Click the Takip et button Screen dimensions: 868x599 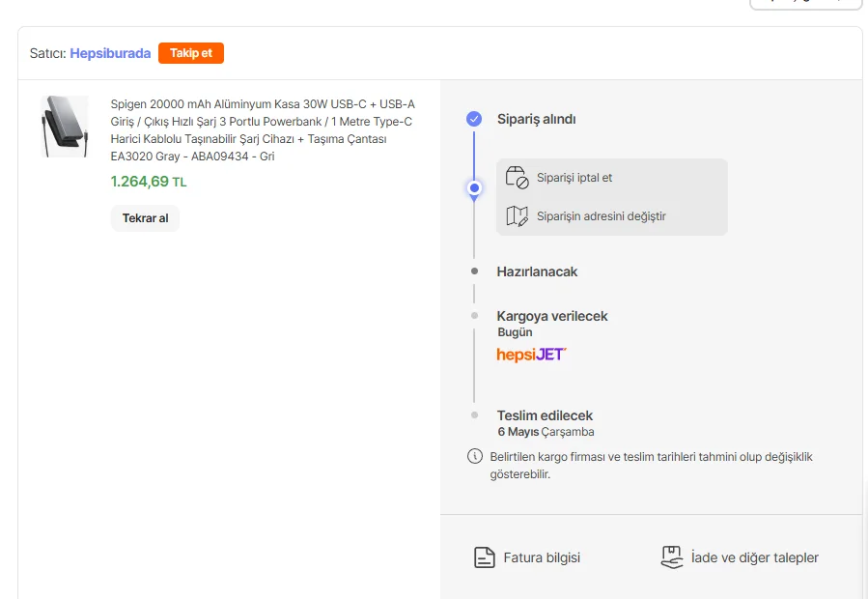pos(191,53)
